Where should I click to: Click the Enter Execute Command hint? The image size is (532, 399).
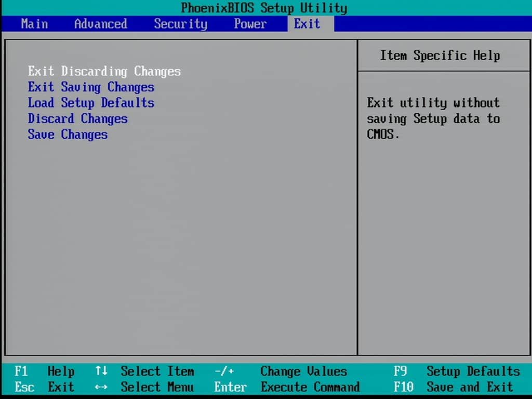(x=287, y=387)
